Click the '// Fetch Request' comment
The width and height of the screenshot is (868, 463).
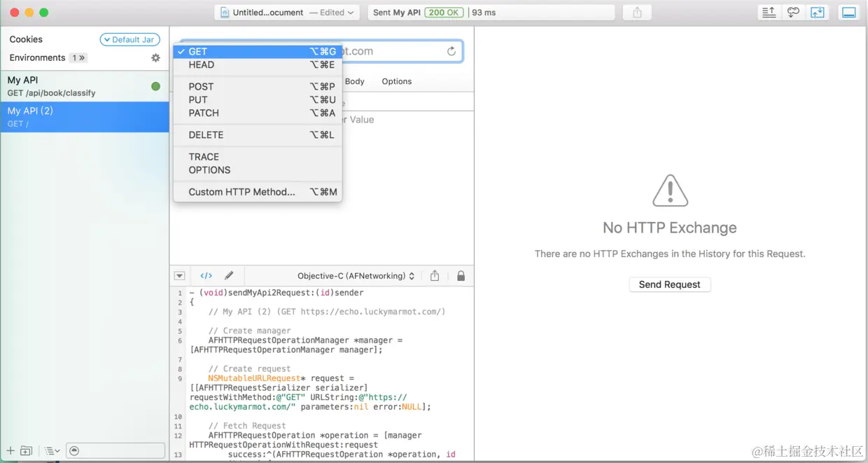coord(247,426)
